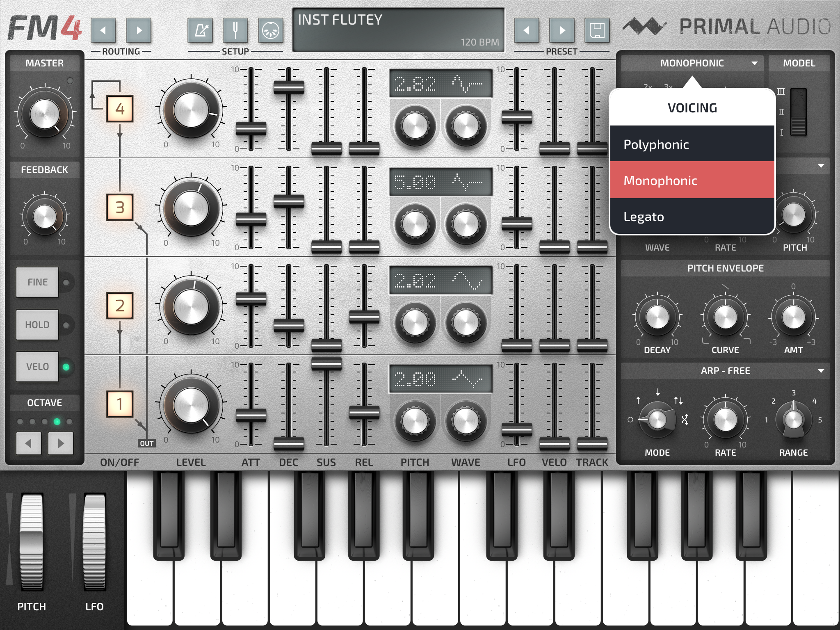Click the MASTER volume knob

click(44, 114)
